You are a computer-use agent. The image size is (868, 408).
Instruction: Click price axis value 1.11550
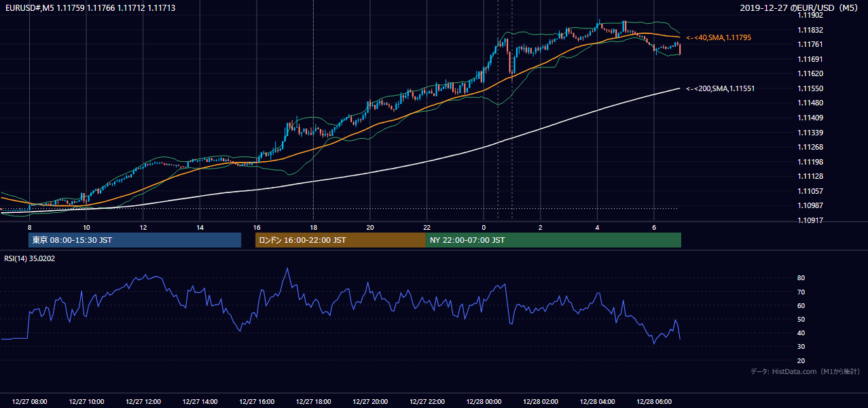coord(811,88)
